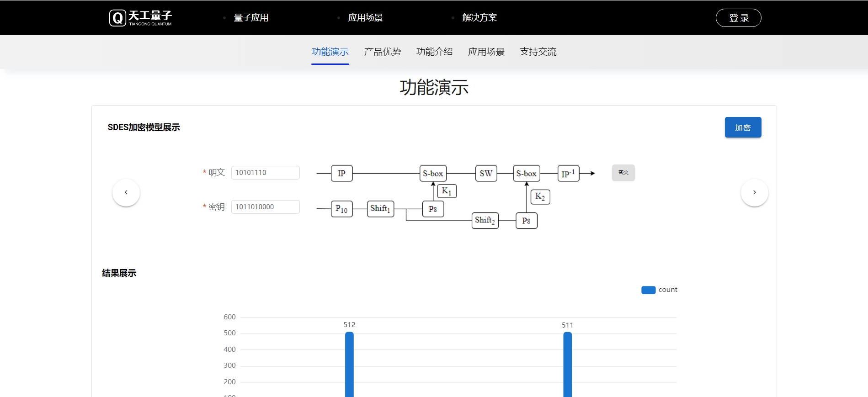Click the next carousel arrow
868x397 pixels.
coord(754,192)
